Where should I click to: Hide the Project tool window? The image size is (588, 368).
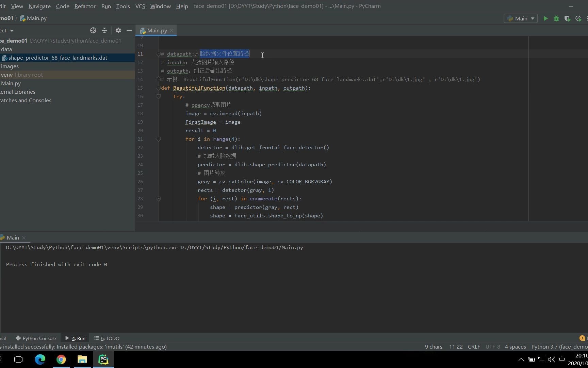[129, 30]
